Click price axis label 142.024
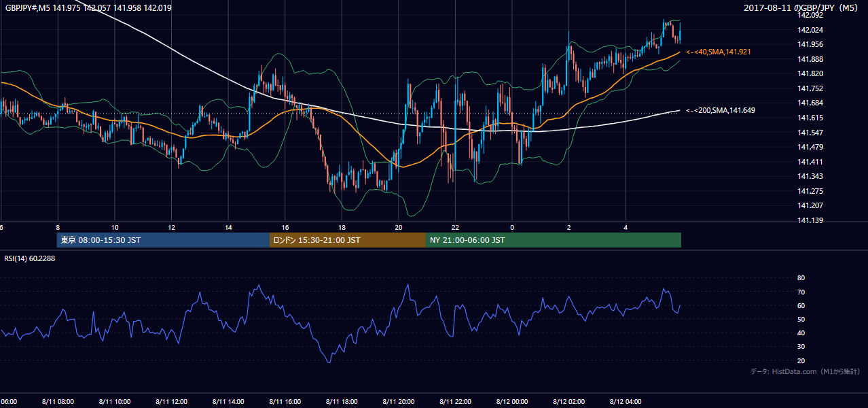Screen dimensions: 868x408 [x=811, y=30]
